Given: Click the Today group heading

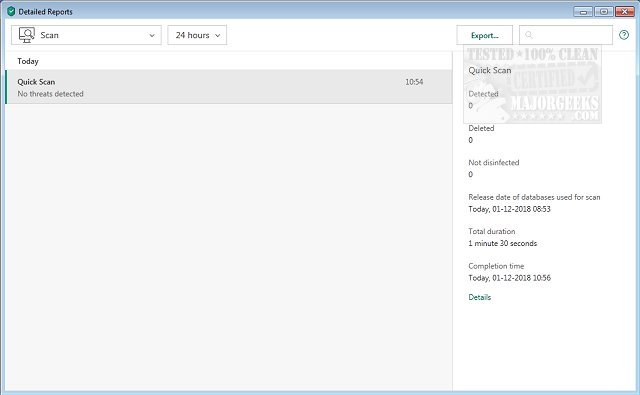Looking at the screenshot, I should 28,61.
